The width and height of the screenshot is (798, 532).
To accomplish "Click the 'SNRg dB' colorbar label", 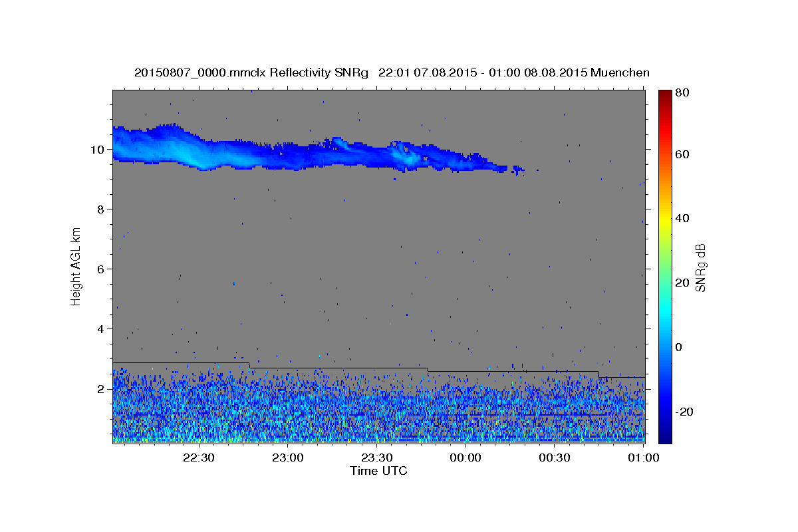I will [x=700, y=267].
